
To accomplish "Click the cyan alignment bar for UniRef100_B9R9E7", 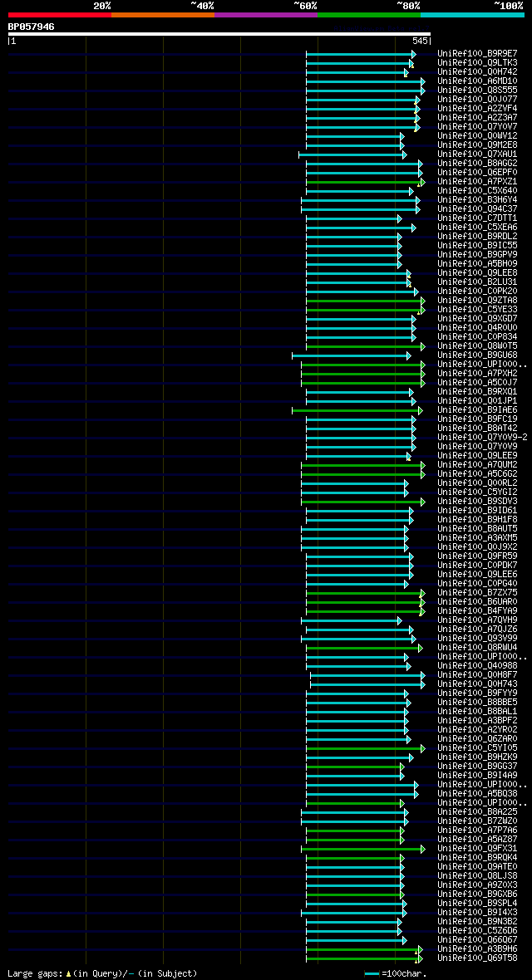I will click(361, 54).
